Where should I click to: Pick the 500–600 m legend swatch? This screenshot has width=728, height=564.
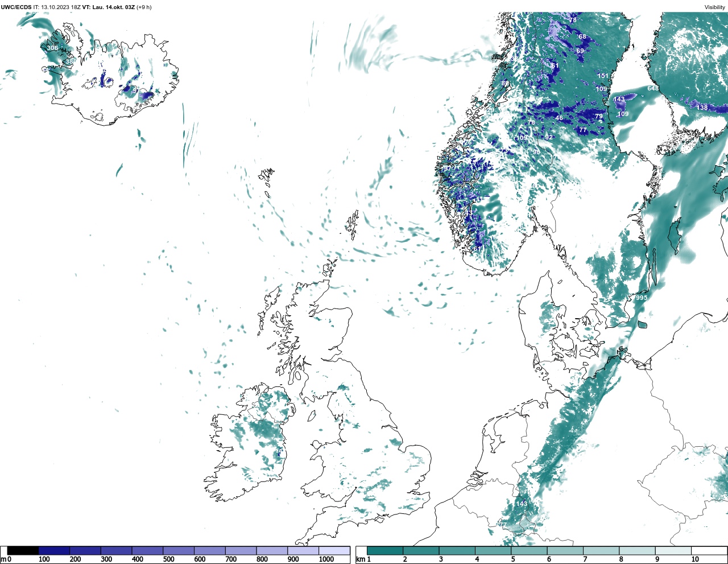pyautogui.click(x=179, y=550)
